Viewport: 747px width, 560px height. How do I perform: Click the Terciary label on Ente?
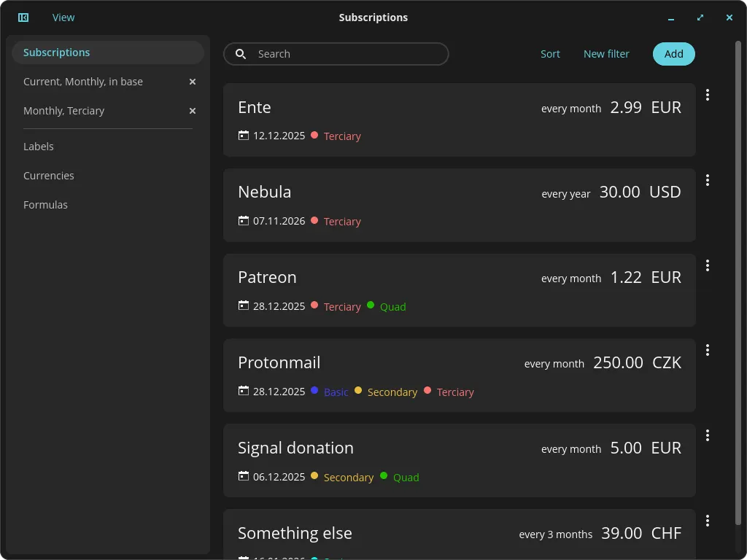coord(342,136)
